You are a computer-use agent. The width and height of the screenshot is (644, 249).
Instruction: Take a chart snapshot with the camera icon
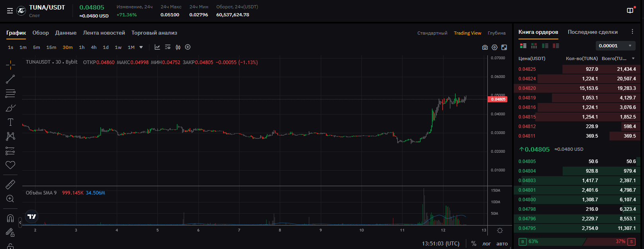click(x=485, y=47)
